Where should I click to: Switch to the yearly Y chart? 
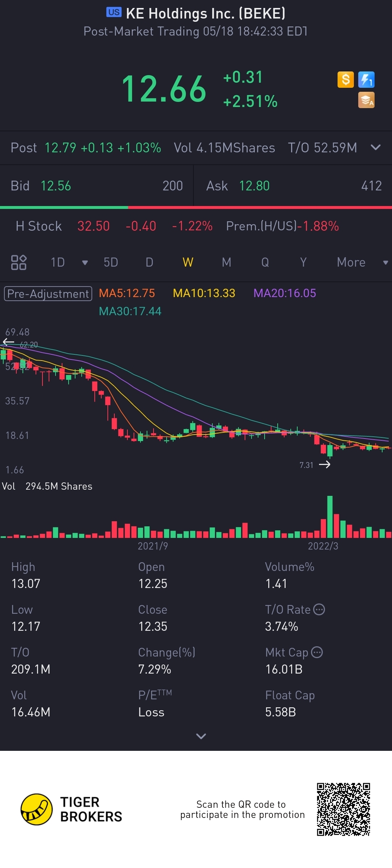pos(303,262)
